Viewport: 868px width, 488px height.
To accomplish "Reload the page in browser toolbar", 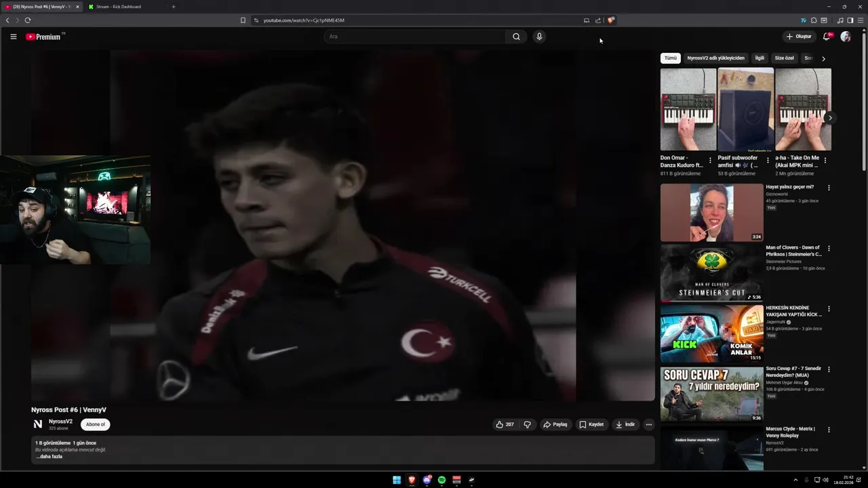I will point(27,20).
